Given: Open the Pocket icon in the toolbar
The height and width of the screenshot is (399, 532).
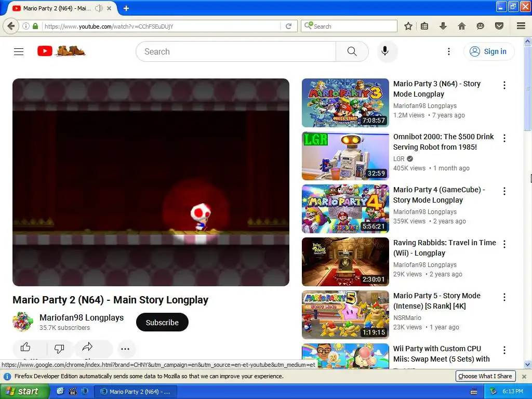Looking at the screenshot, I should tap(499, 26).
